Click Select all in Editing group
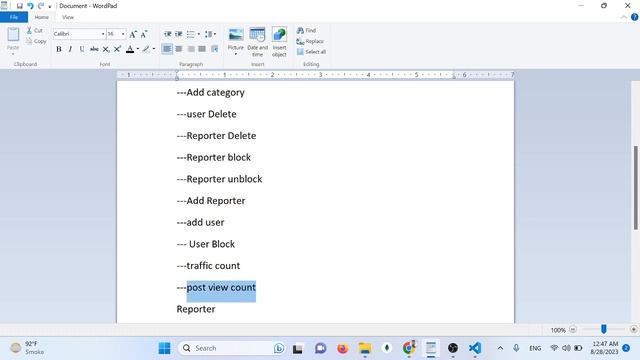The width and height of the screenshot is (640, 360). tap(311, 52)
